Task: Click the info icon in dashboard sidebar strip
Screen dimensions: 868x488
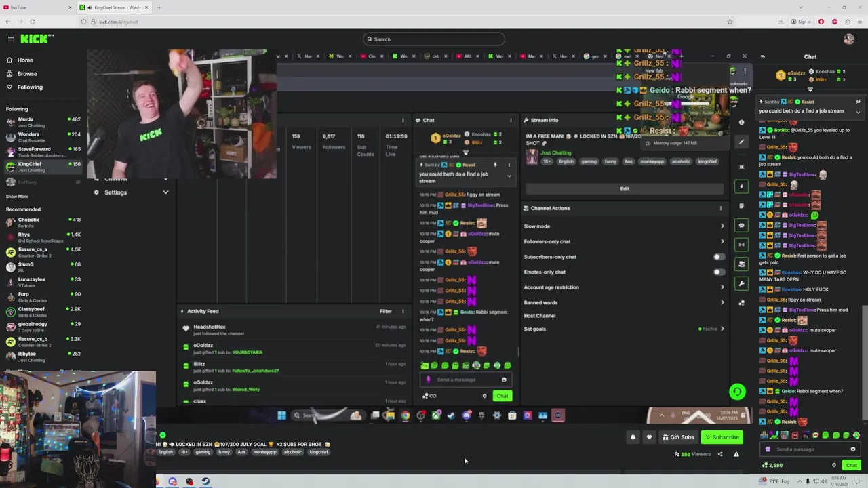Action: (x=741, y=123)
